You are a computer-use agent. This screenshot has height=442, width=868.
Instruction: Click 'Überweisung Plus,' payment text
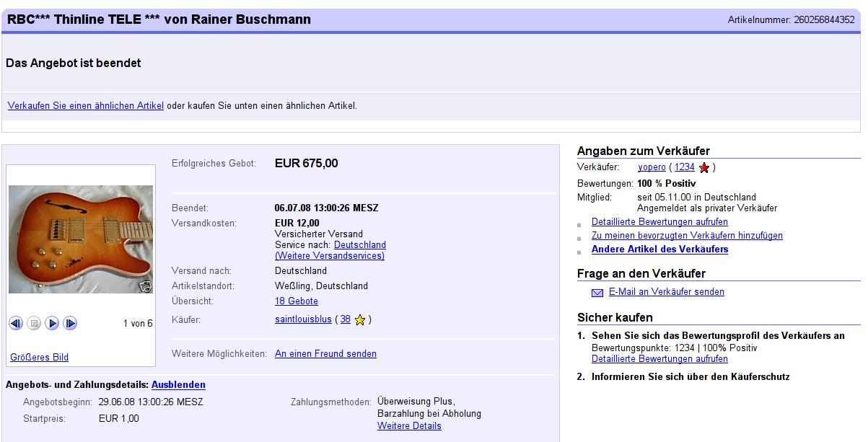(x=416, y=402)
